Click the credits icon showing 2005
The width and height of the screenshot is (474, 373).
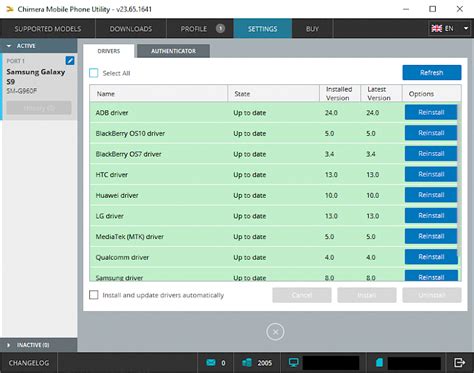(x=247, y=363)
